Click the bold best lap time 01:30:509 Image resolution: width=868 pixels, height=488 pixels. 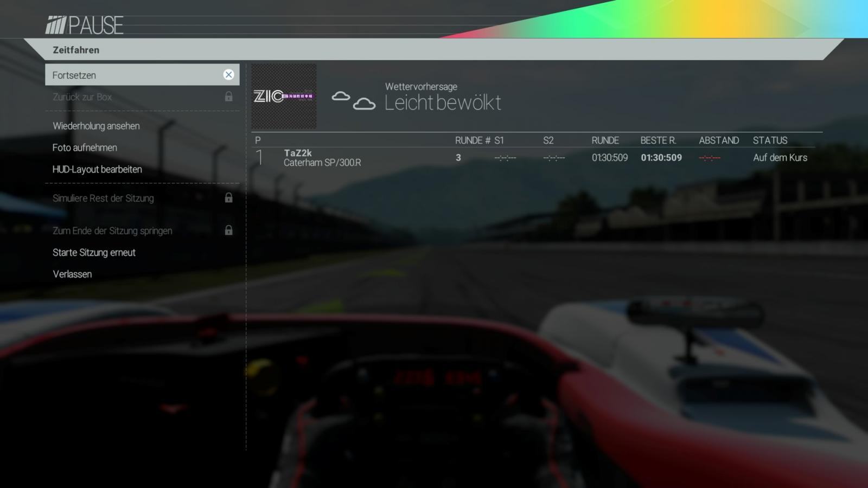click(x=661, y=158)
